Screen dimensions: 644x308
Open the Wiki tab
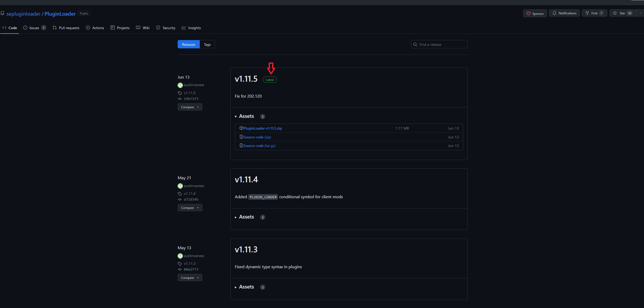[143, 28]
